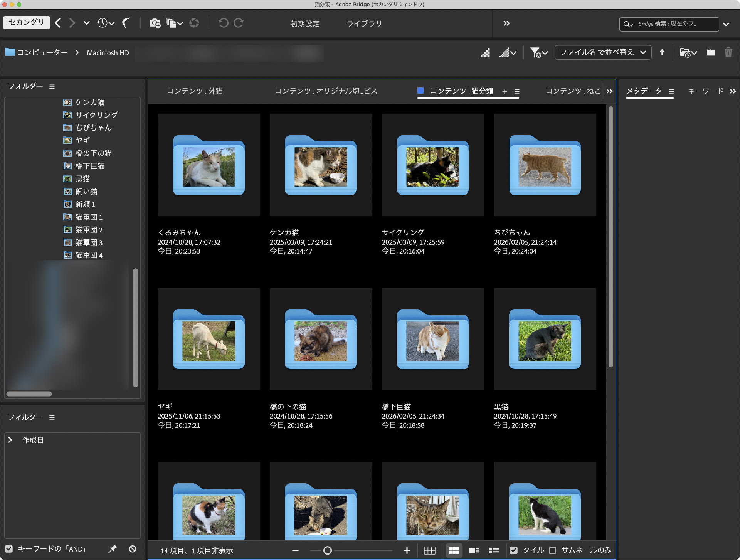Switch to grid view at the bottom bar

coord(430,551)
